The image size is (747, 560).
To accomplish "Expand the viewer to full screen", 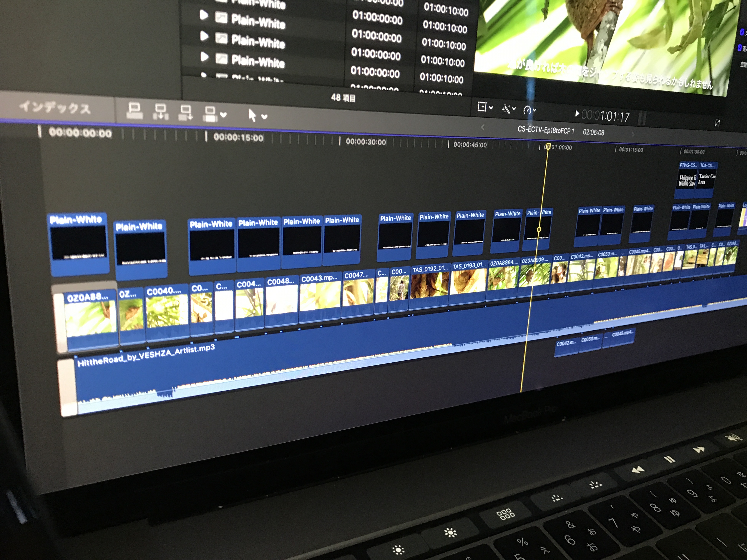I will [717, 123].
